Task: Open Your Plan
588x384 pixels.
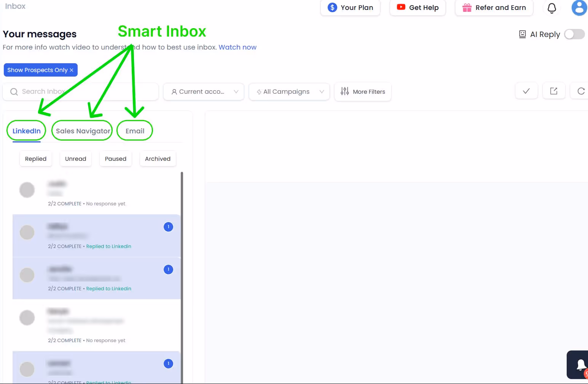Action: [x=350, y=7]
